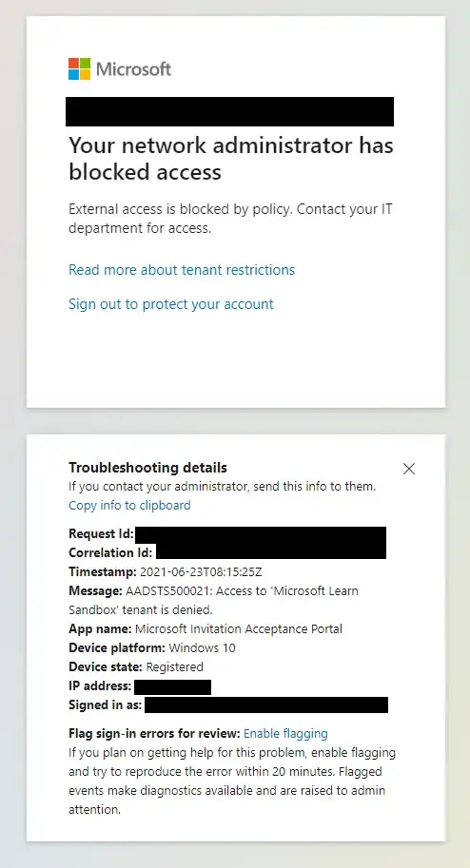Click the Timestamp value 2021-06-23T08:15:25Z
Screen dimensions: 470x868
(x=201, y=572)
